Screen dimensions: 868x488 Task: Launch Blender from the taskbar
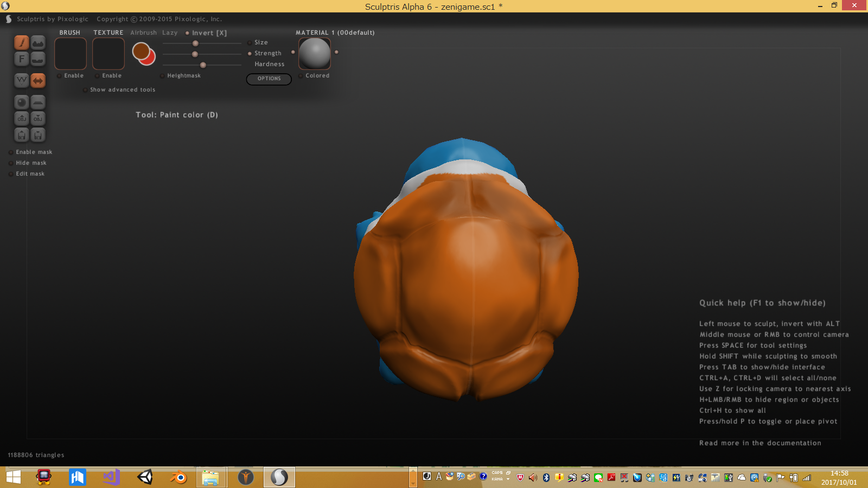click(178, 477)
